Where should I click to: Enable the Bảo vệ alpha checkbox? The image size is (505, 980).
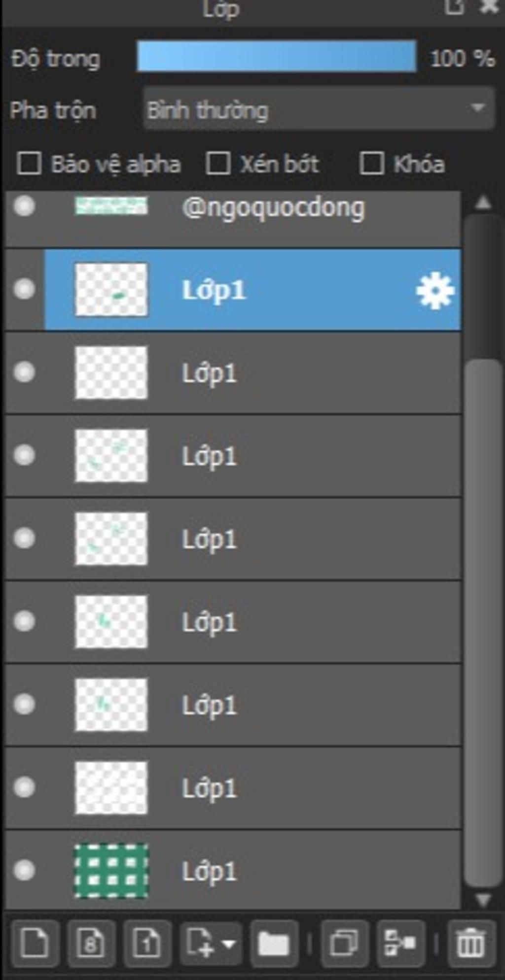coord(29,164)
